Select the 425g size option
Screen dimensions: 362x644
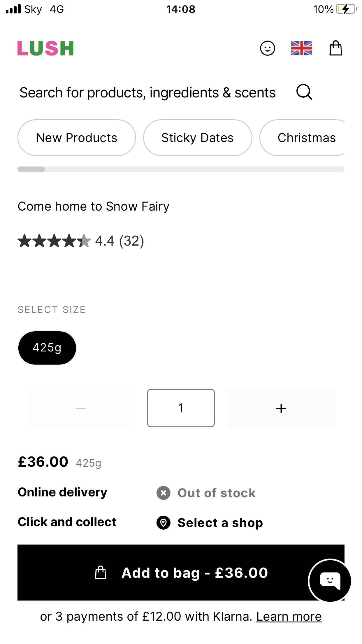point(47,348)
